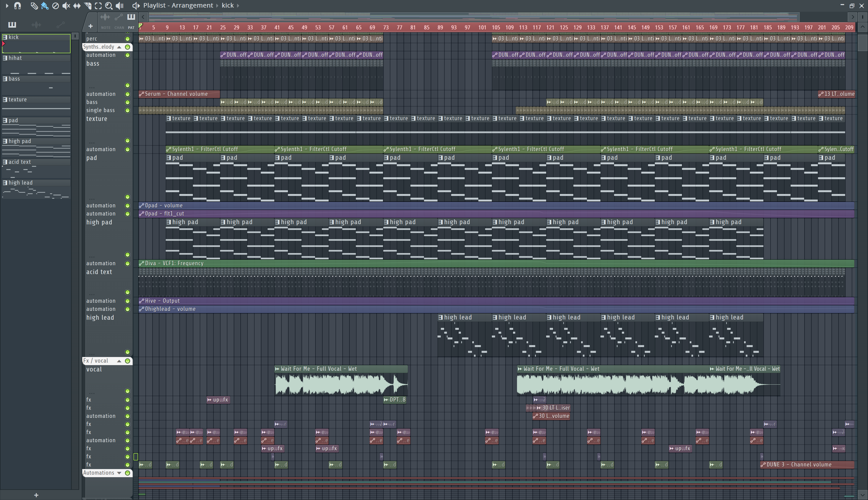The height and width of the screenshot is (500, 868).
Task: Click the vertical scroll down arrow
Action: point(862,495)
